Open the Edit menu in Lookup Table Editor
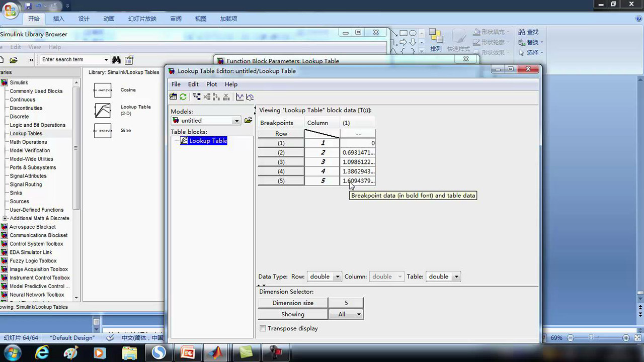This screenshot has width=644, height=362. click(x=193, y=84)
